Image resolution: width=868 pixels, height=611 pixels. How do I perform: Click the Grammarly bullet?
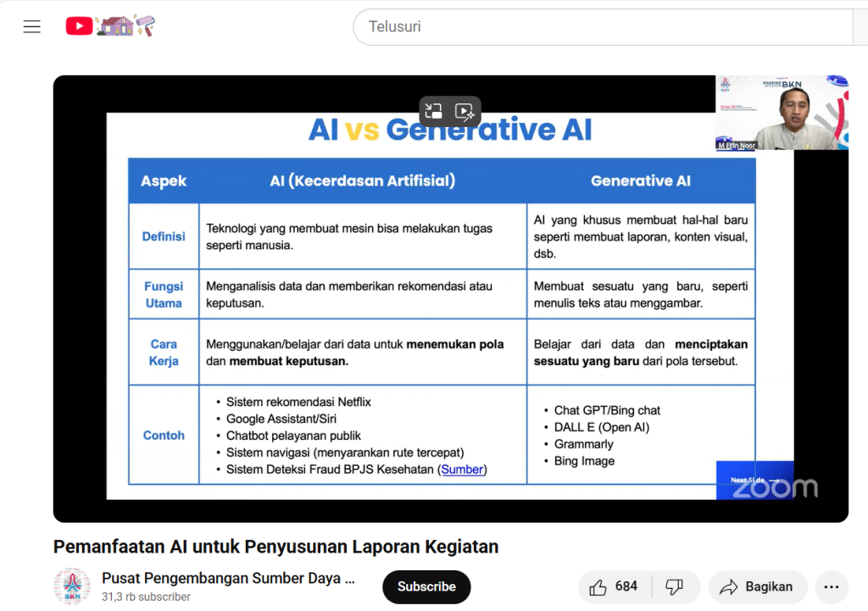(x=584, y=444)
